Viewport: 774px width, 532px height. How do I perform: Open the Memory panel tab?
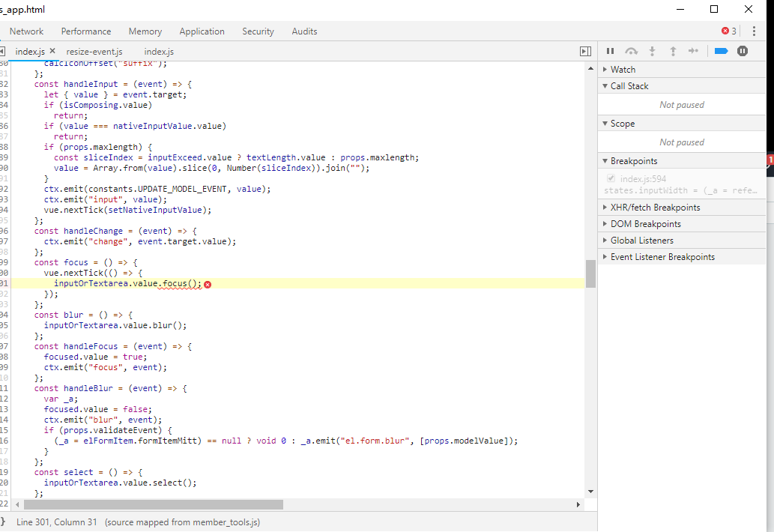145,31
